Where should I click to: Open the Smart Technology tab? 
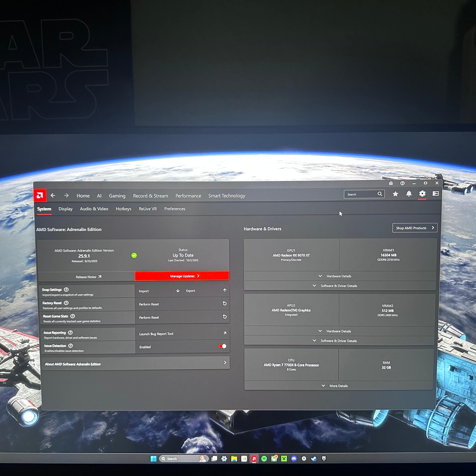click(227, 196)
